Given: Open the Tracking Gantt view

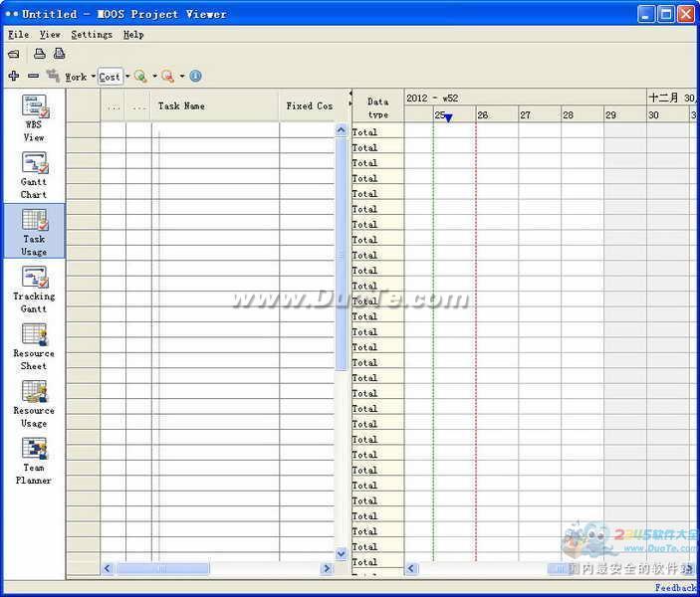Looking at the screenshot, I should pos(35,290).
